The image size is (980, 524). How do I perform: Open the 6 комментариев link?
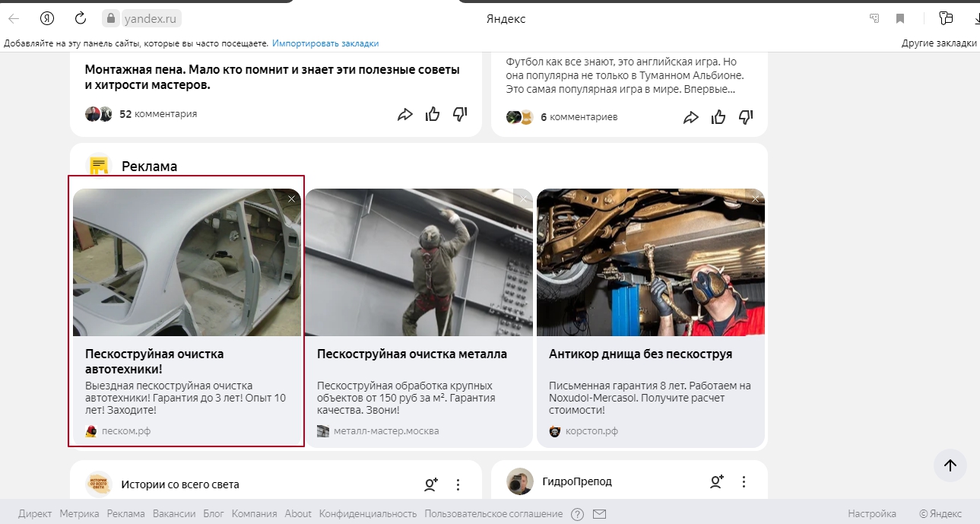[x=579, y=117]
